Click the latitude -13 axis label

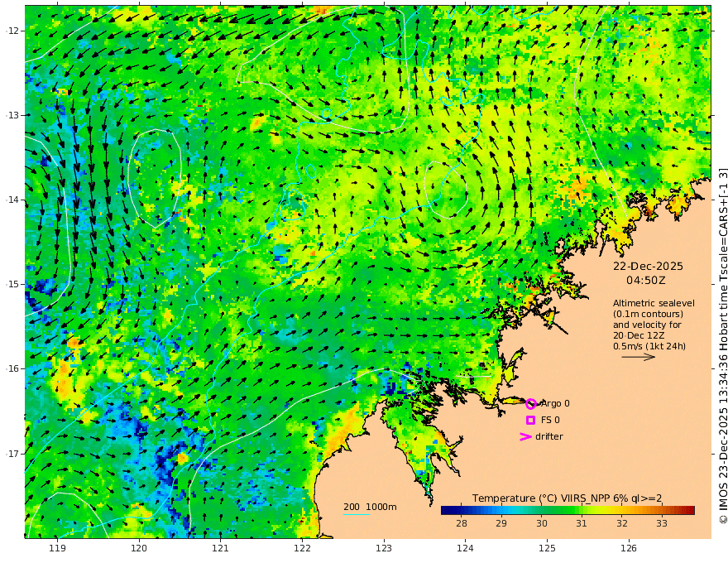pyautogui.click(x=12, y=115)
